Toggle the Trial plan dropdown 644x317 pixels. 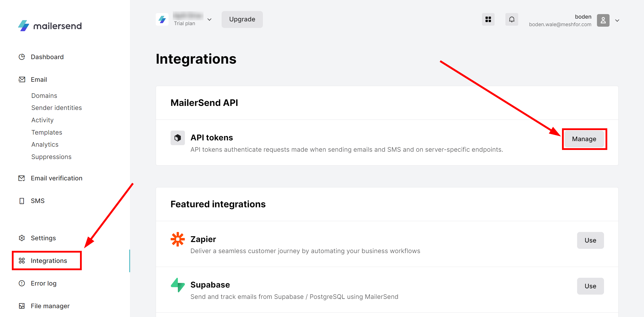tap(210, 19)
